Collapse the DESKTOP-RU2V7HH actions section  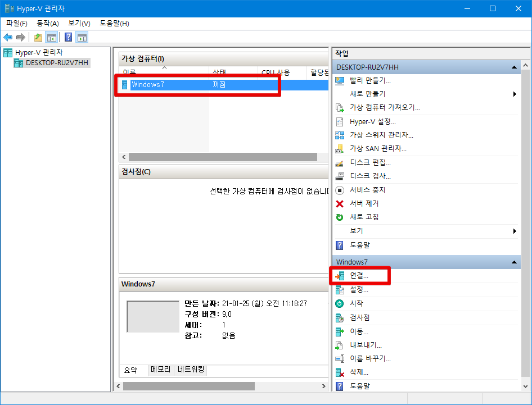515,67
